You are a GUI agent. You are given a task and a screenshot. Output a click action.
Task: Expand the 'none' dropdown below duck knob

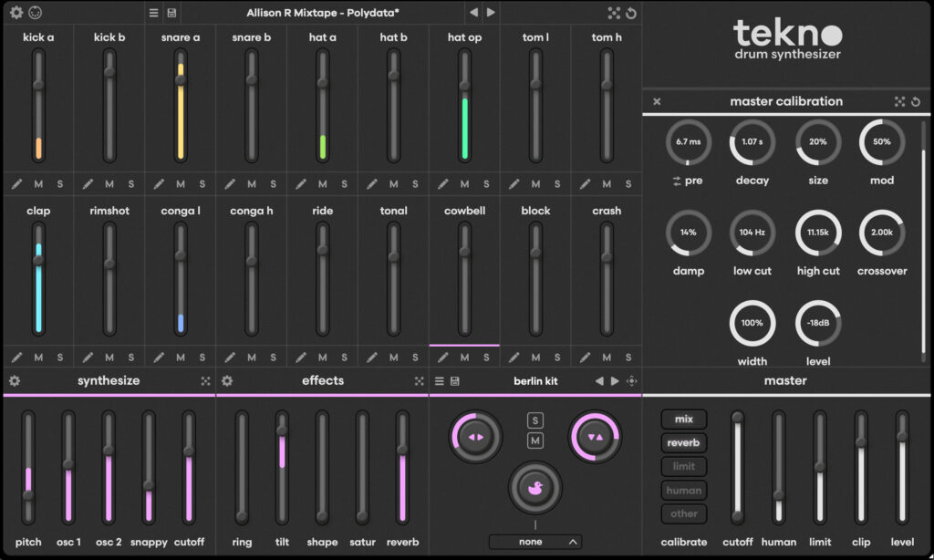[535, 542]
